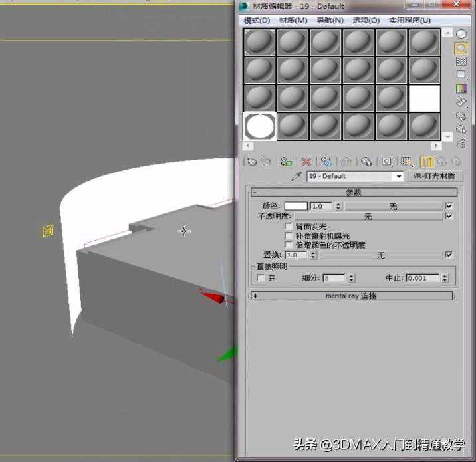
Task: Click Assign Material to Selection icon
Action: point(286,162)
